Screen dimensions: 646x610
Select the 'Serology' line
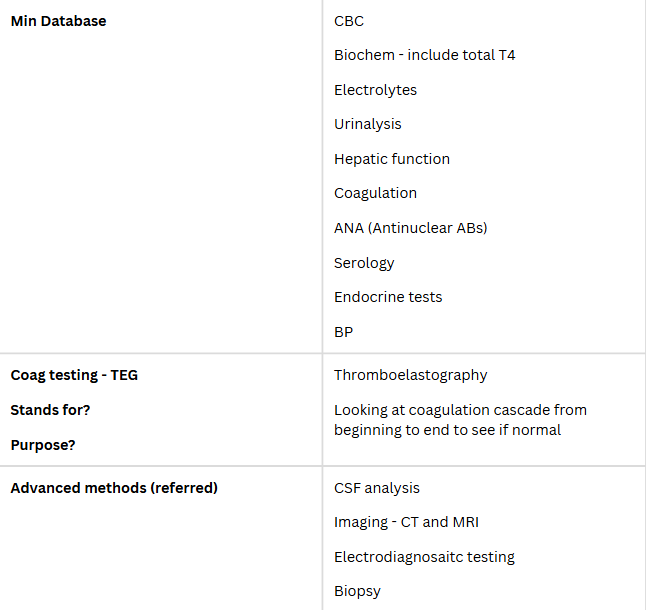pos(364,263)
